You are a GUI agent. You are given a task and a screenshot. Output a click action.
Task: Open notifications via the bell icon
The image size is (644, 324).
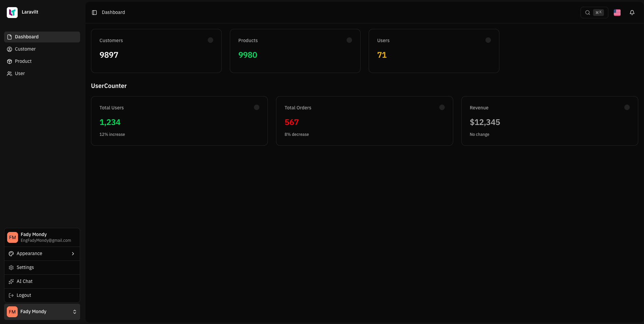(x=632, y=12)
